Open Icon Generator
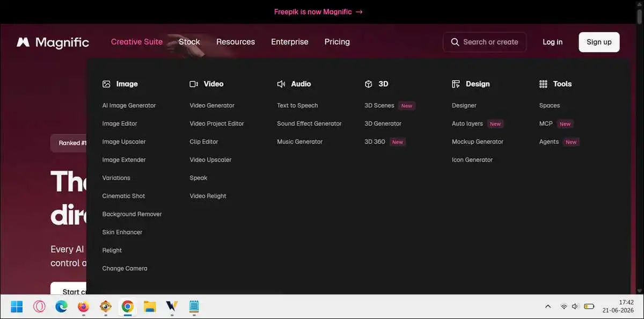 [472, 160]
